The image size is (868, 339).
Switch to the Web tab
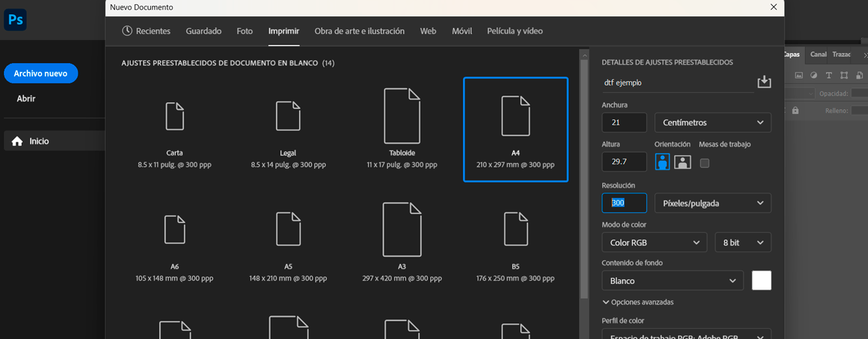tap(428, 31)
